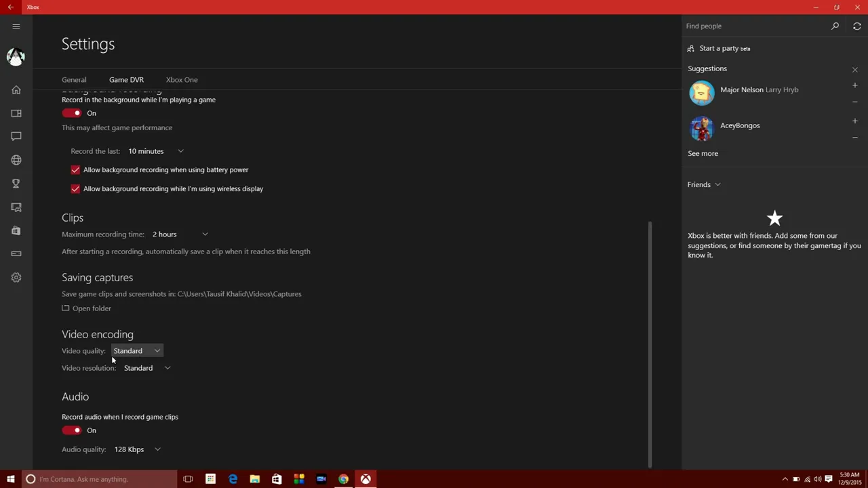
Task: Click the back arrow in the title bar
Action: coord(11,7)
